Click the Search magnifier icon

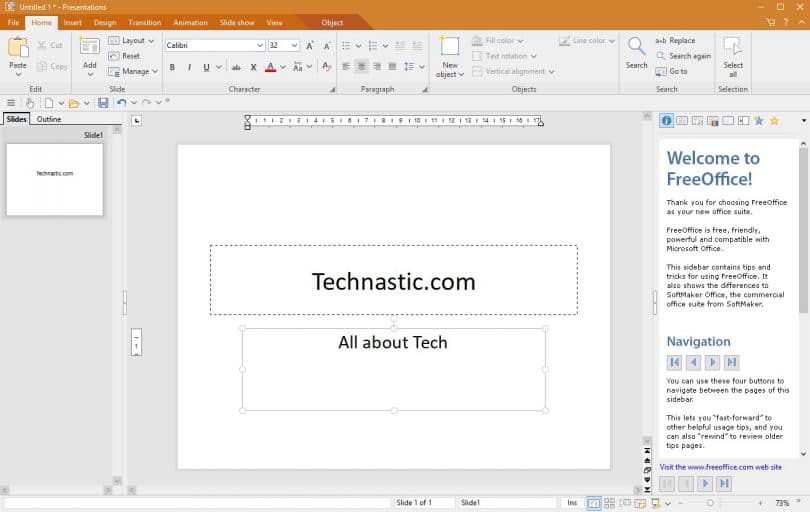(636, 47)
